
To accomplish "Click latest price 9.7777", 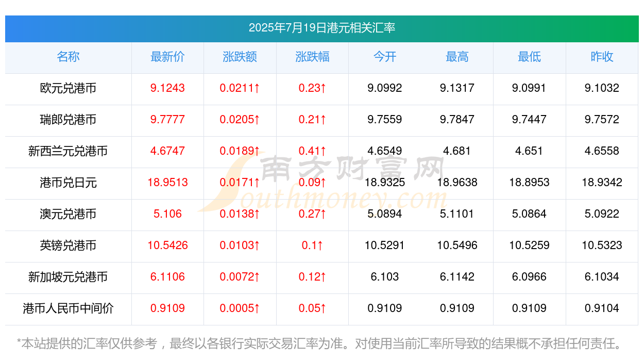I will point(167,120).
